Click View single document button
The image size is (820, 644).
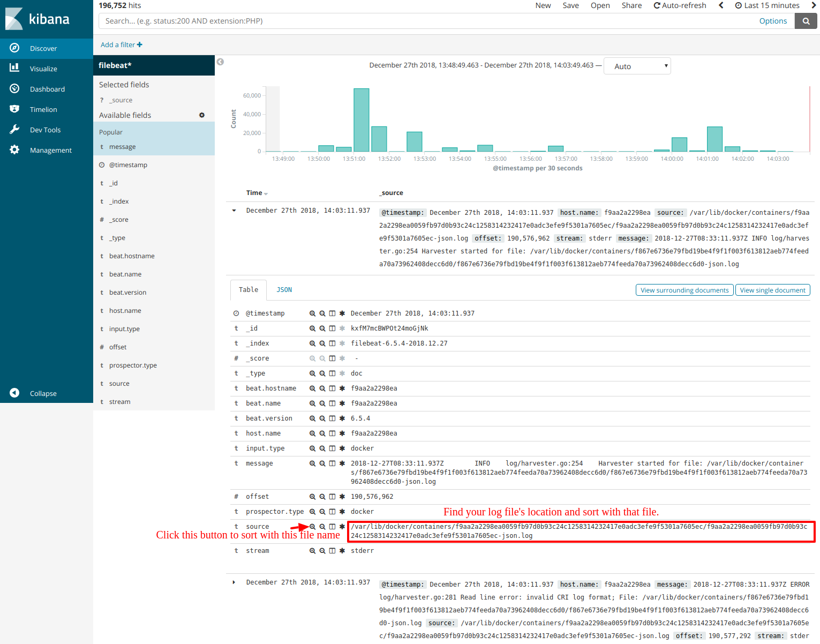(x=773, y=290)
